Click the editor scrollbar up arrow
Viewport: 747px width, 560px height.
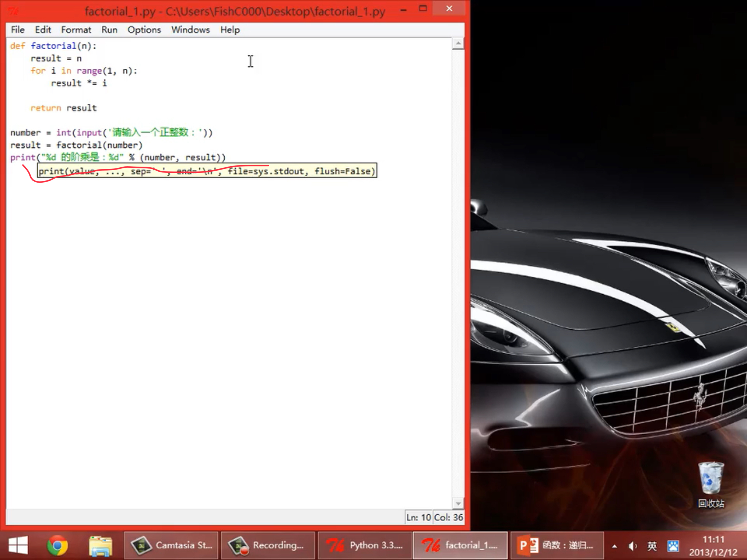click(x=458, y=44)
